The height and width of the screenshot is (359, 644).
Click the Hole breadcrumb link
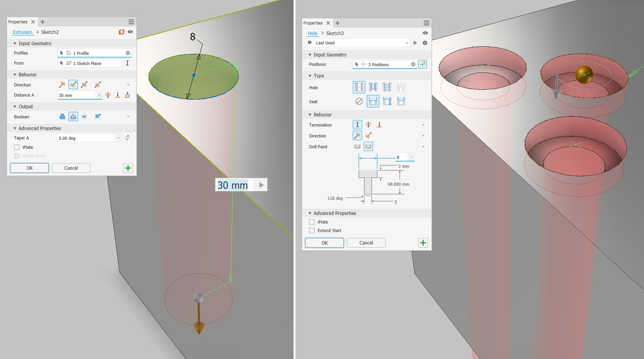[313, 33]
